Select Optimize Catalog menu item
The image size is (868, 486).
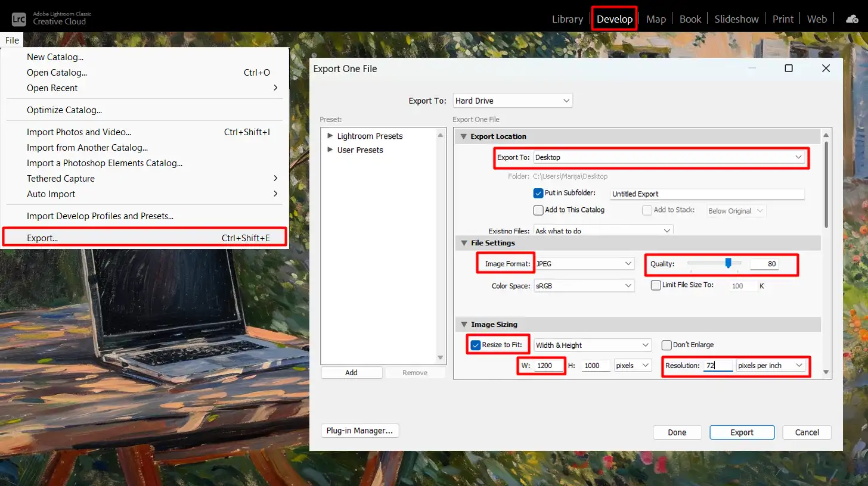coord(145,110)
